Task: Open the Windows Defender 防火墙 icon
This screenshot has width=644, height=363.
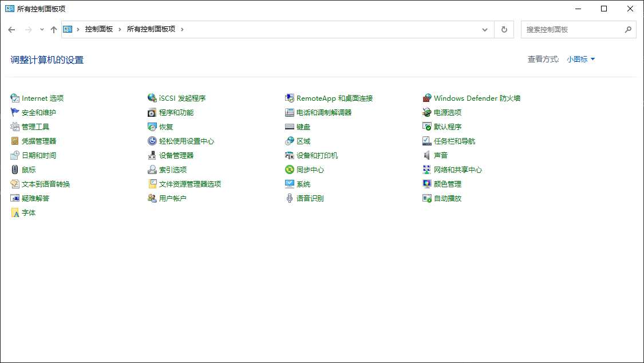Action: [427, 98]
